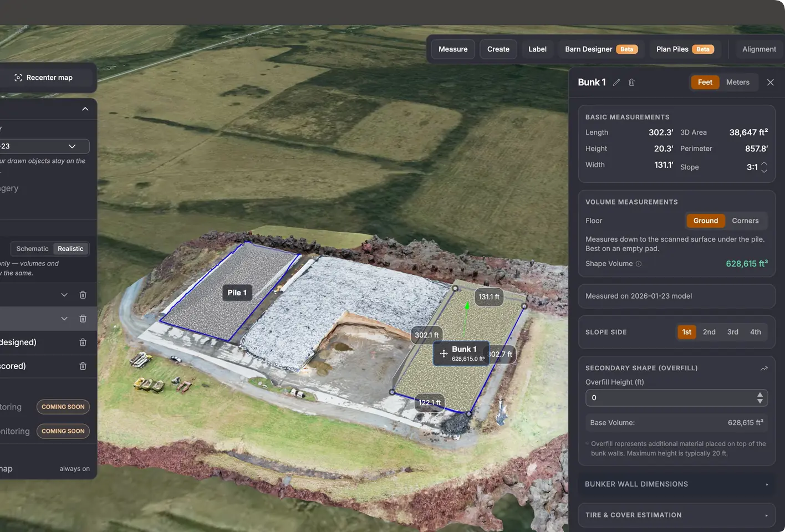Click trash icon beside the (designed) row
The image size is (785, 532).
click(83, 342)
